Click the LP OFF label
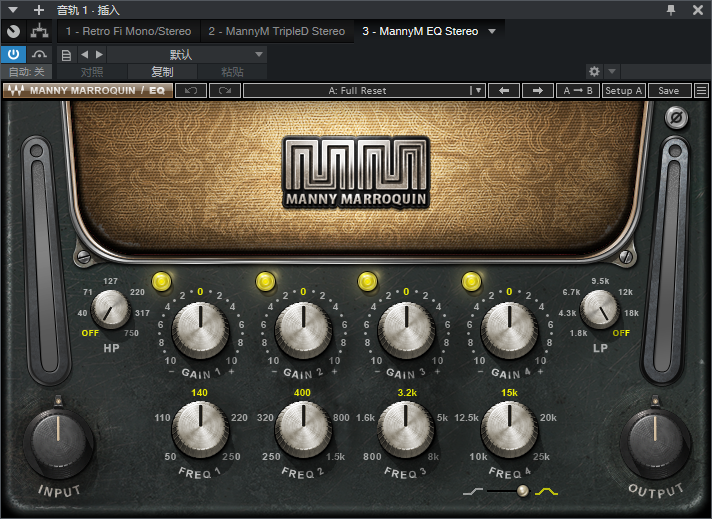Viewport: 712px width, 519px height. coord(621,333)
